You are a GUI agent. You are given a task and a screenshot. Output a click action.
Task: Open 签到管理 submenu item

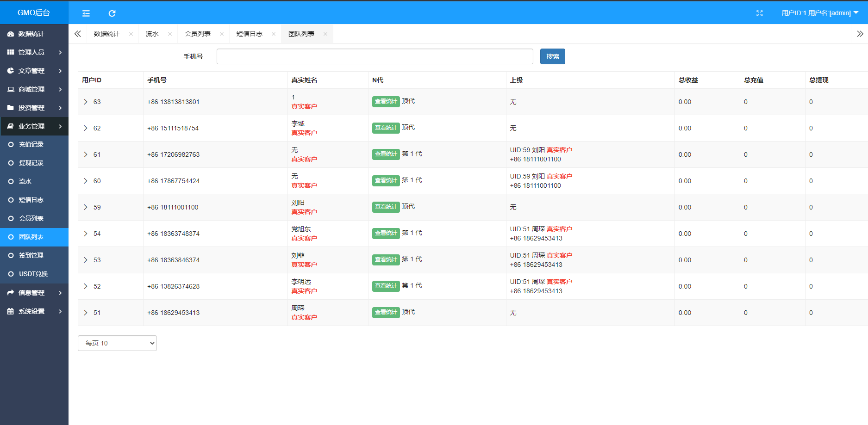[34, 256]
